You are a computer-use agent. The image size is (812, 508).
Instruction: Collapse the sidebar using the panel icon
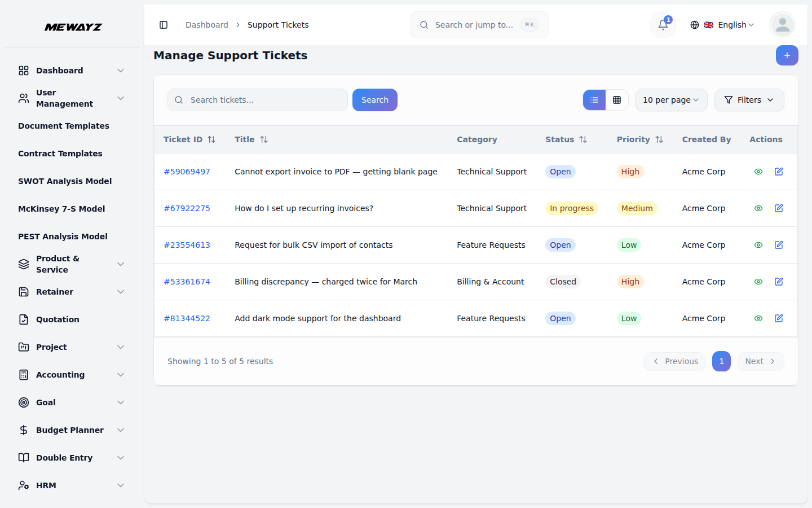click(164, 25)
